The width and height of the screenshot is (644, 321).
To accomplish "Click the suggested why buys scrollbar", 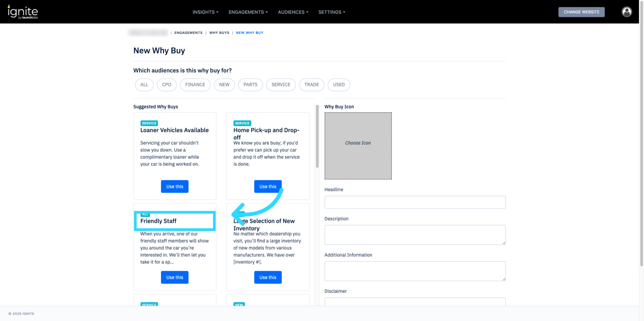I will [x=317, y=137].
